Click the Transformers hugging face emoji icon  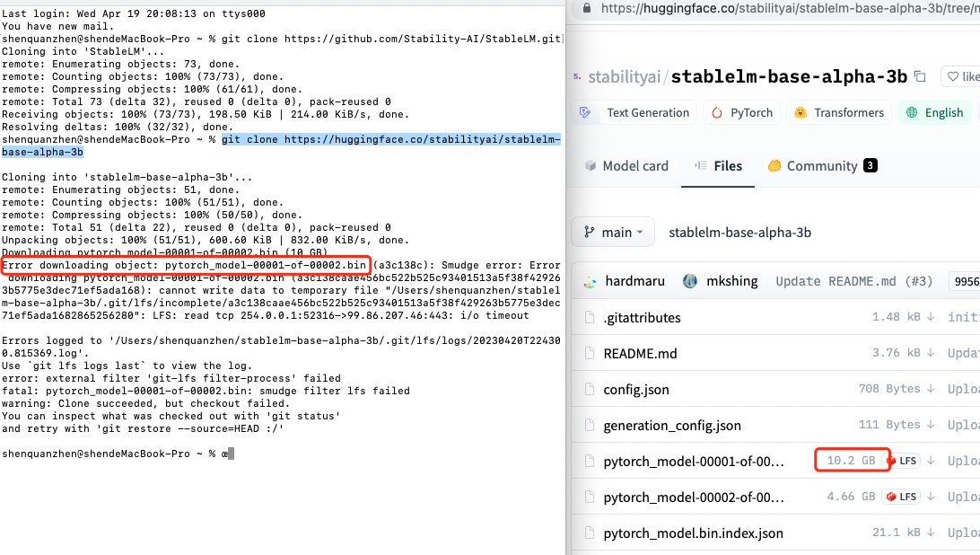pos(800,112)
